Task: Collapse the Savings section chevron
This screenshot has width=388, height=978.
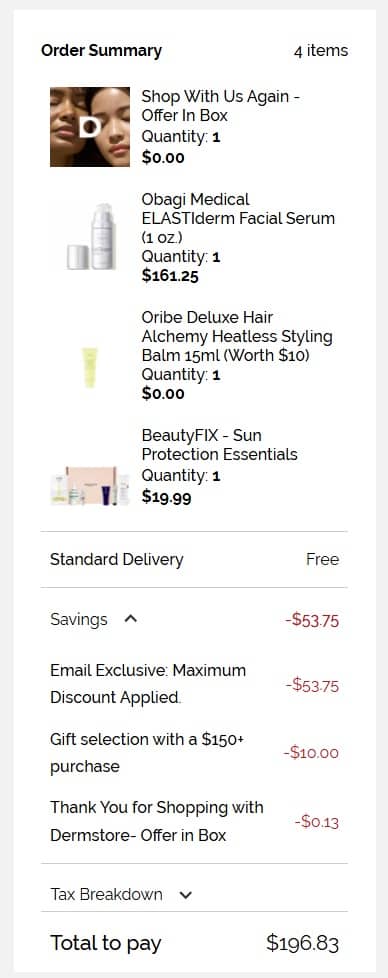Action: pos(130,619)
